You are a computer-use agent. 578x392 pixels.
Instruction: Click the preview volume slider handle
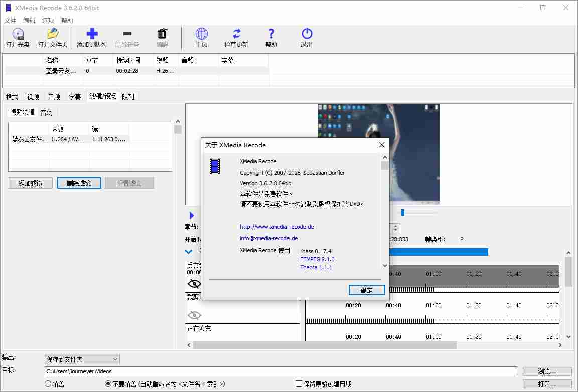(x=402, y=213)
